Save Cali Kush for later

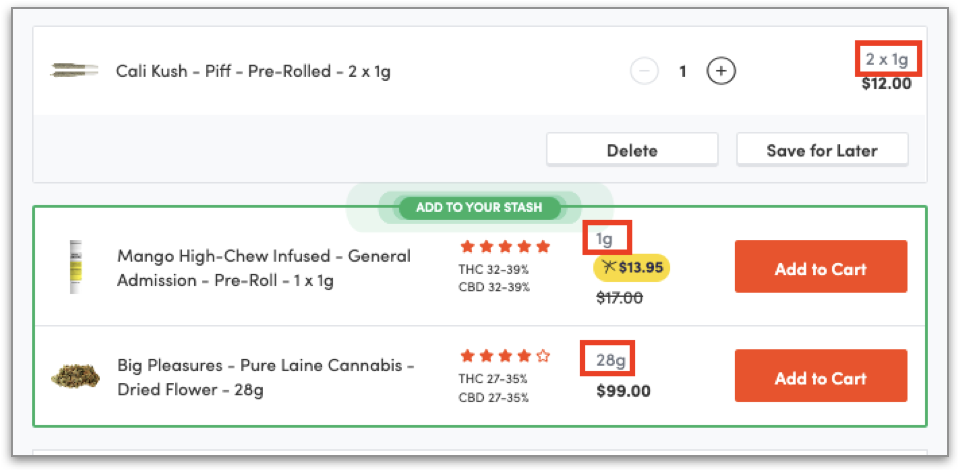point(822,150)
